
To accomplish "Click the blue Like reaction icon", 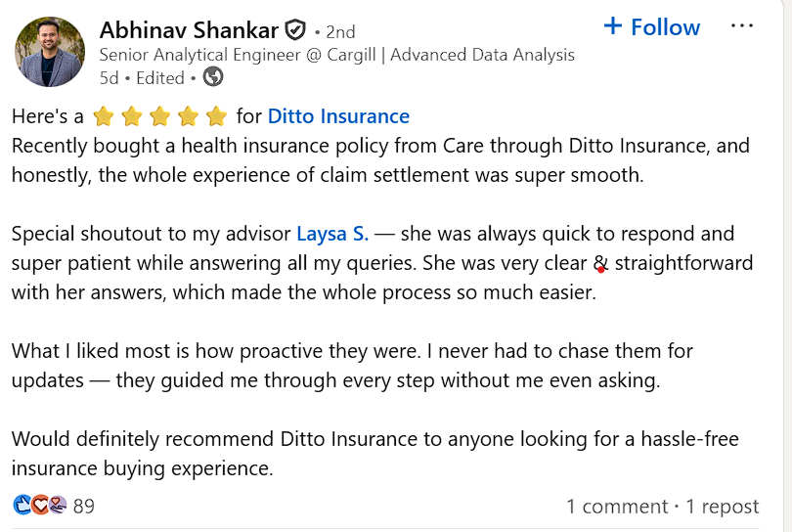I will pyautogui.click(x=22, y=506).
